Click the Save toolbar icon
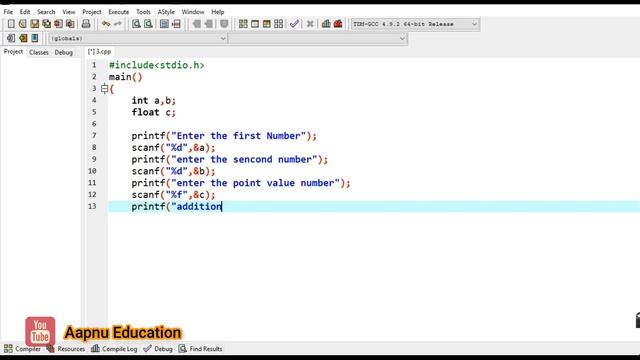640x360 pixels. (x=34, y=24)
